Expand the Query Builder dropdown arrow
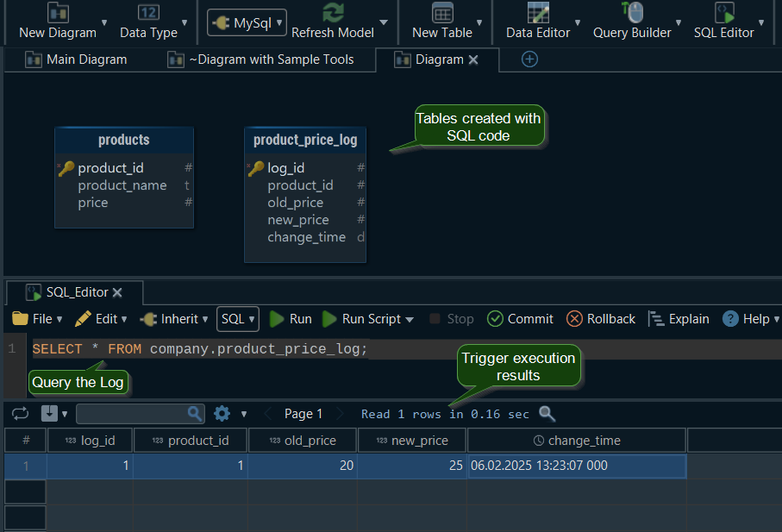This screenshot has height=532, width=782. click(679, 22)
